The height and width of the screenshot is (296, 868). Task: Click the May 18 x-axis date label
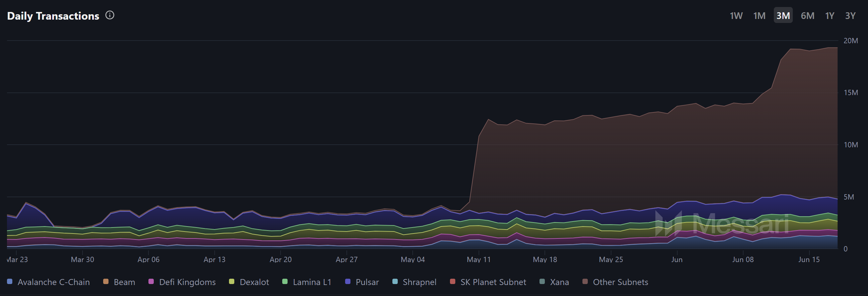[x=544, y=259]
